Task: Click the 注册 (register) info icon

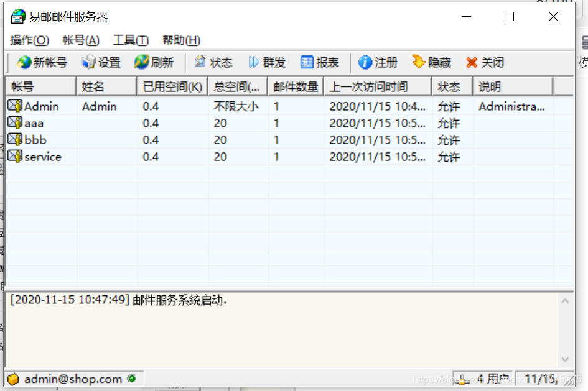Action: 365,62
